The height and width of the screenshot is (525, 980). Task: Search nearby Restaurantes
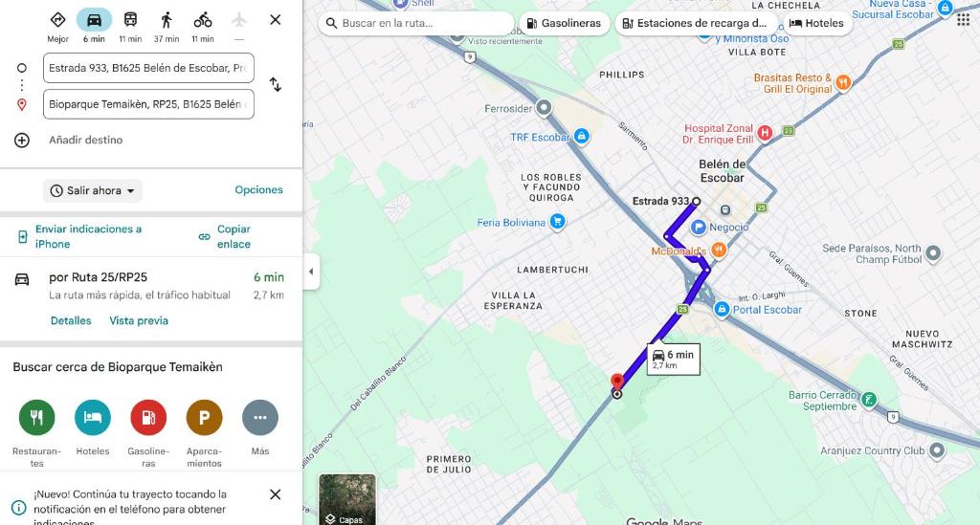[x=37, y=418]
